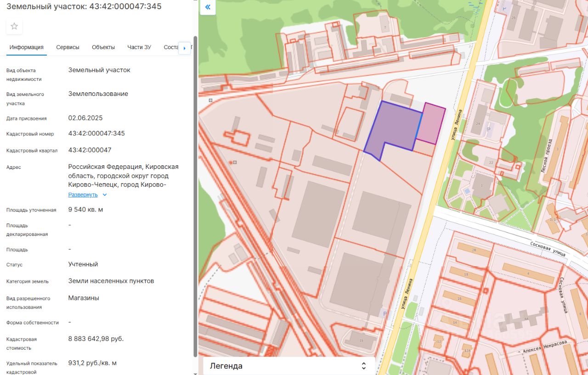Click building number 3/1 on the map

[553, 220]
